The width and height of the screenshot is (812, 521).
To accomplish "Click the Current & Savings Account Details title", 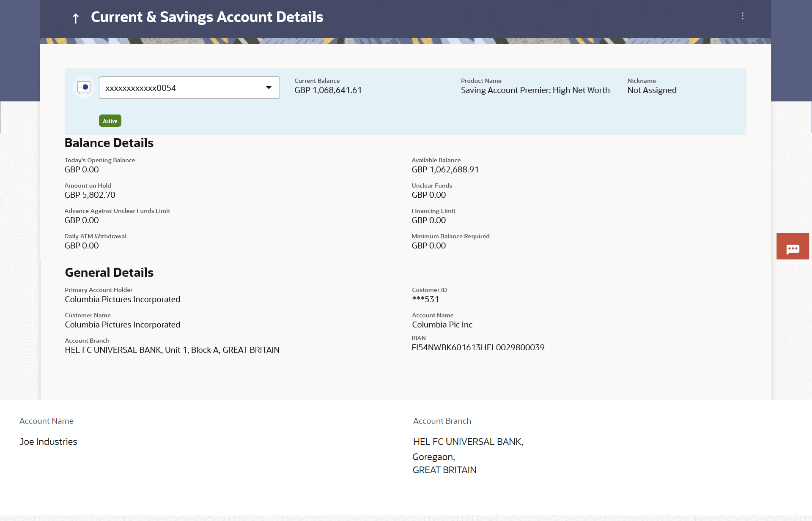I will pos(207,17).
